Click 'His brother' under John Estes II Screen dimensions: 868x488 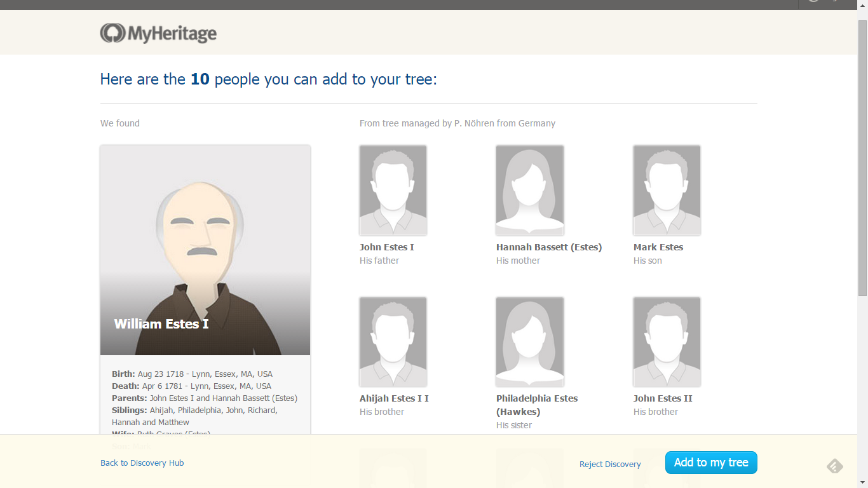click(656, 412)
